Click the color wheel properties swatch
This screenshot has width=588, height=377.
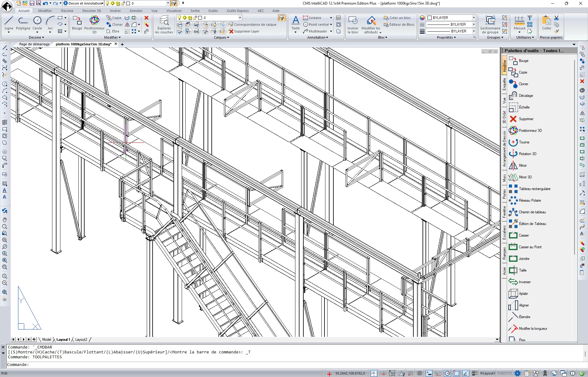(422, 18)
